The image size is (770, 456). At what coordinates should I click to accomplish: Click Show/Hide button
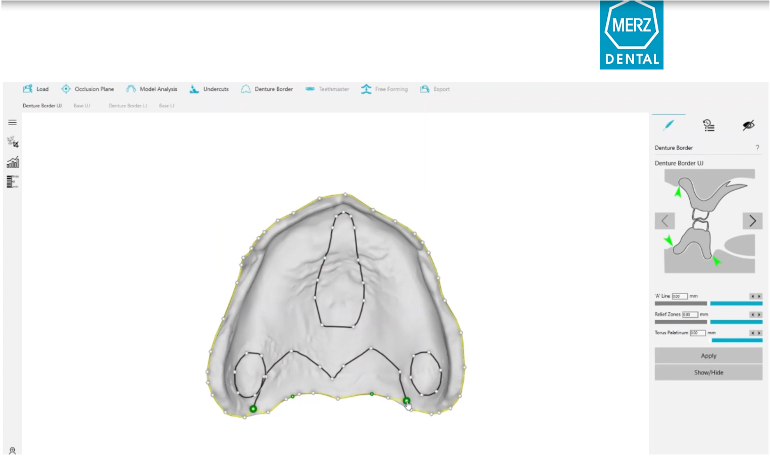point(708,372)
